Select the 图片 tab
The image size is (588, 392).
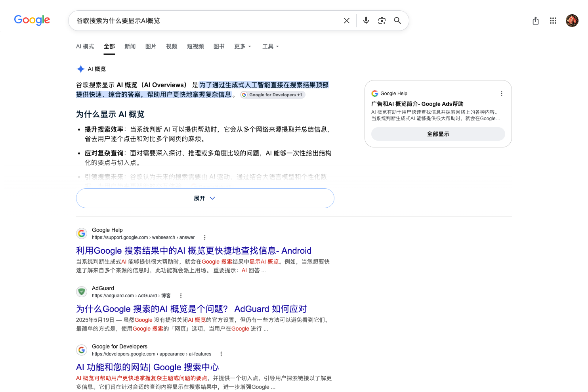151,46
